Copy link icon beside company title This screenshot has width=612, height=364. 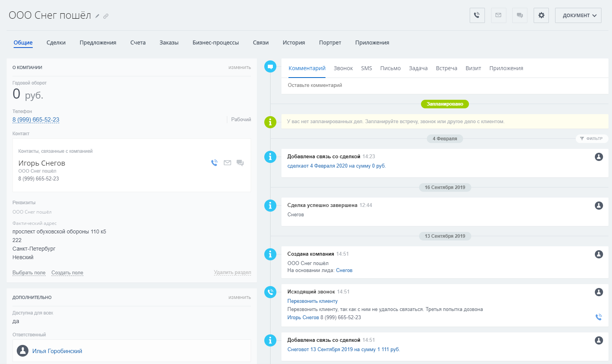tap(106, 16)
